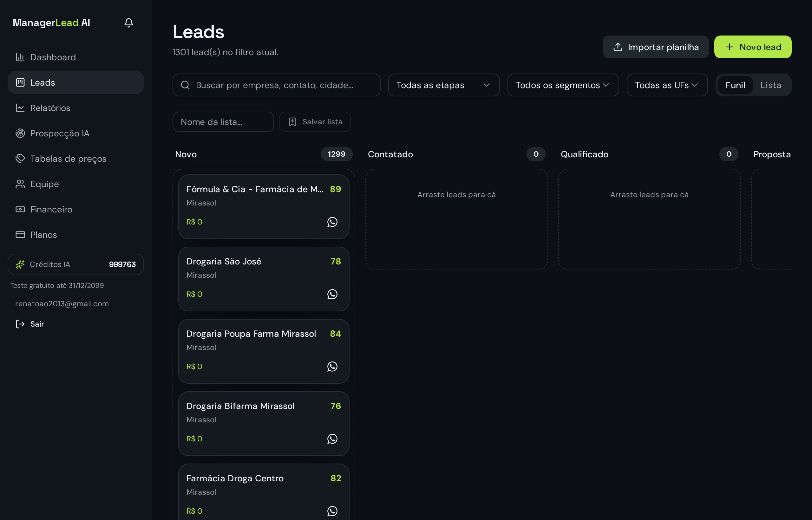Open WhatsApp for Drogaria Bifarma Mirassol
This screenshot has width=812, height=520.
pyautogui.click(x=332, y=439)
